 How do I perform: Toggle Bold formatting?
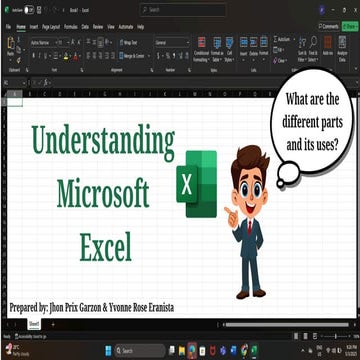[33, 56]
